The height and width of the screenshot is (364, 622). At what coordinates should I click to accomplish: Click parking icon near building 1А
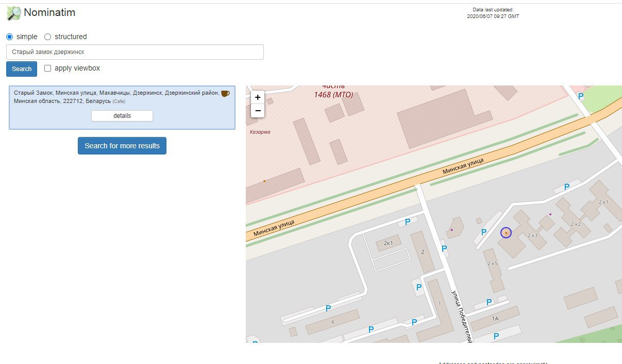[x=489, y=302]
